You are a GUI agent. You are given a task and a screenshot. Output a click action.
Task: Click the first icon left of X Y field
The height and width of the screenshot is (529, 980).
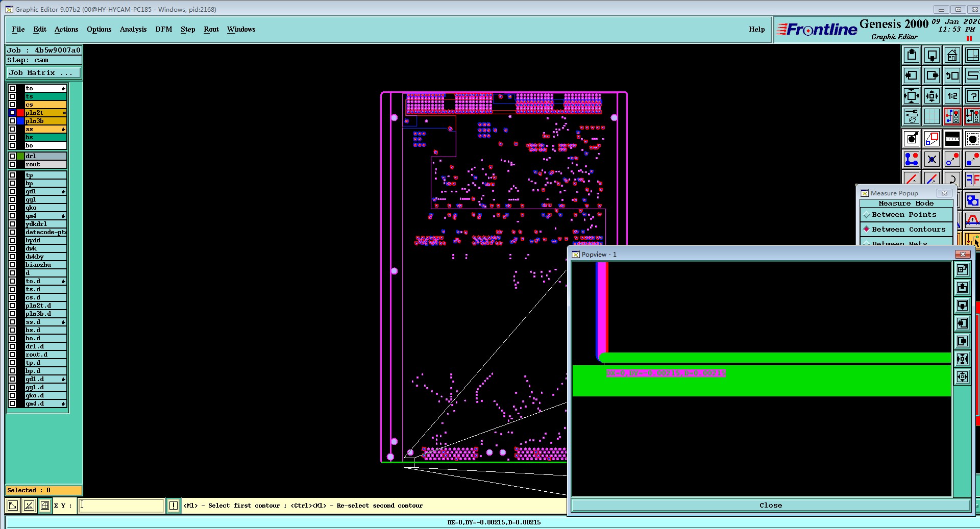[x=13, y=506]
